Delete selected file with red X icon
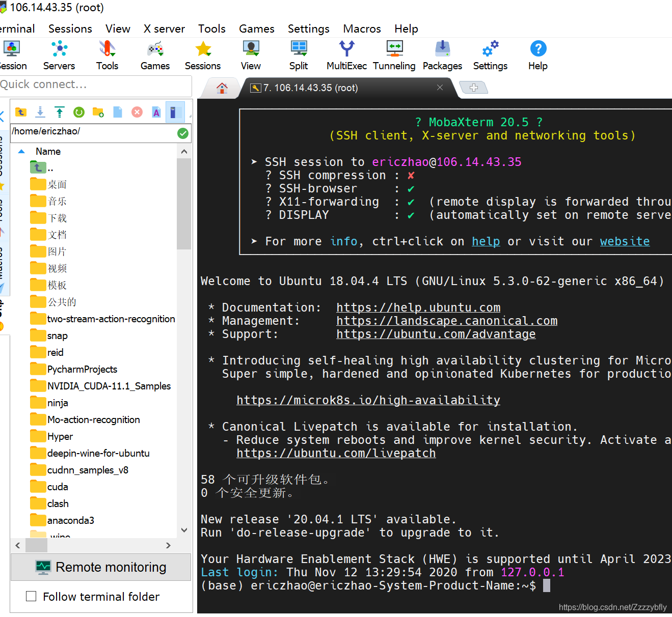This screenshot has height=617, width=672. point(137,112)
